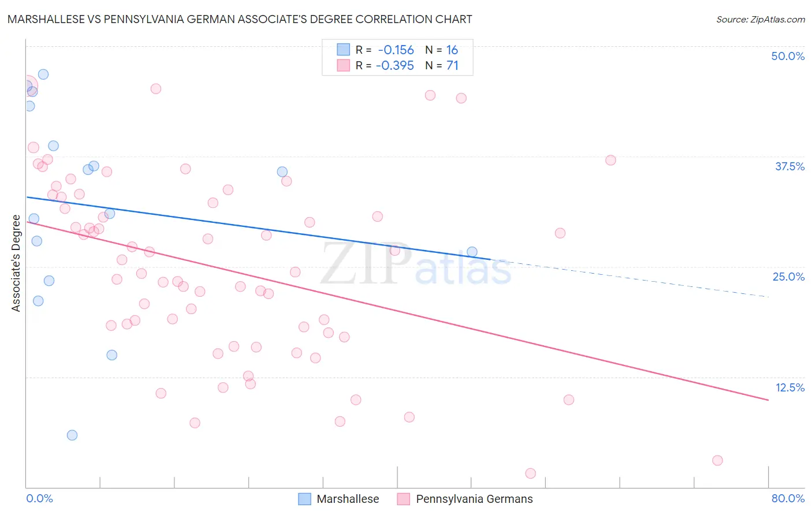Click the ZIPatlas watermark in chart center
The height and width of the screenshot is (515, 812).
tap(416, 264)
